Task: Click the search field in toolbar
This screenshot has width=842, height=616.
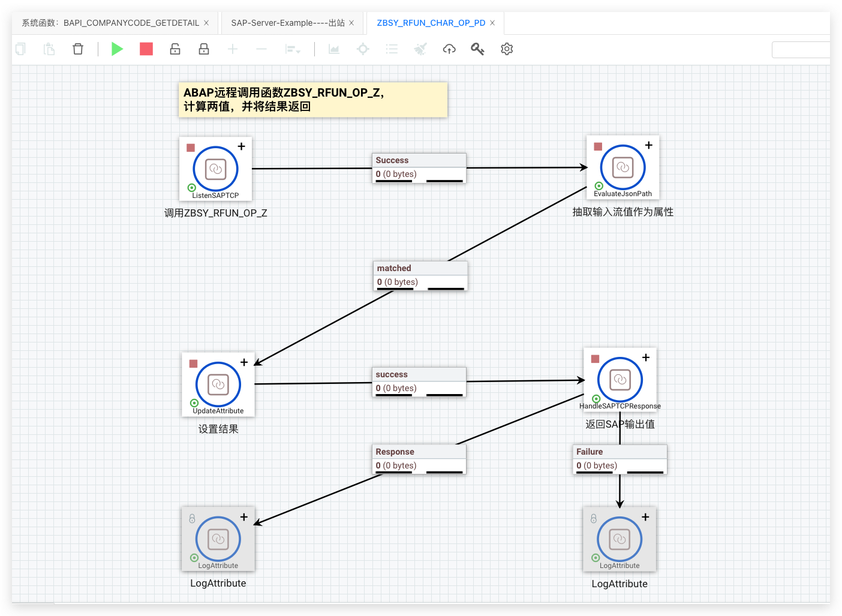Action: [801, 50]
